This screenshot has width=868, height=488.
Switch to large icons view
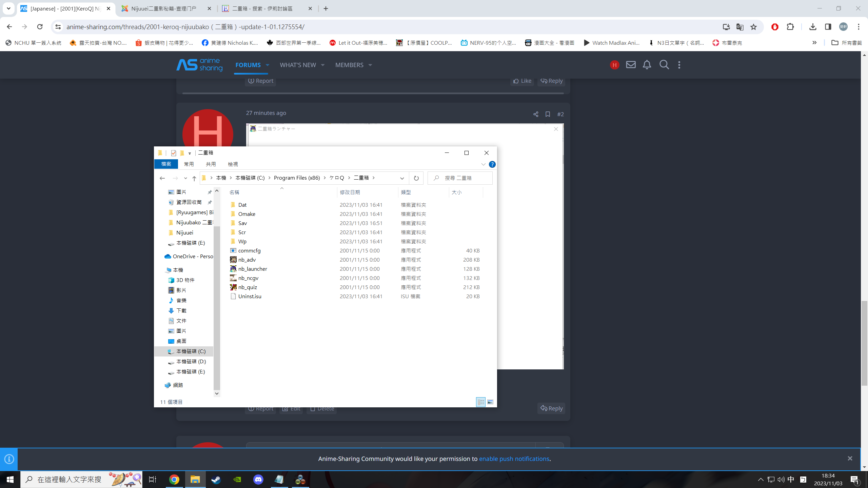click(x=490, y=402)
